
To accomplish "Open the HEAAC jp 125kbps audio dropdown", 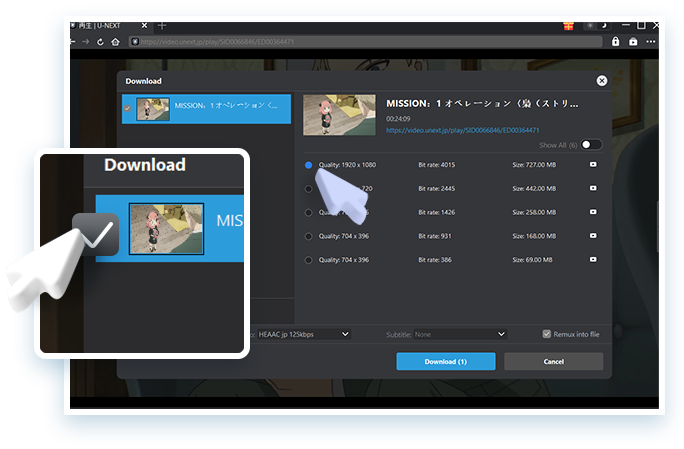I will click(304, 334).
